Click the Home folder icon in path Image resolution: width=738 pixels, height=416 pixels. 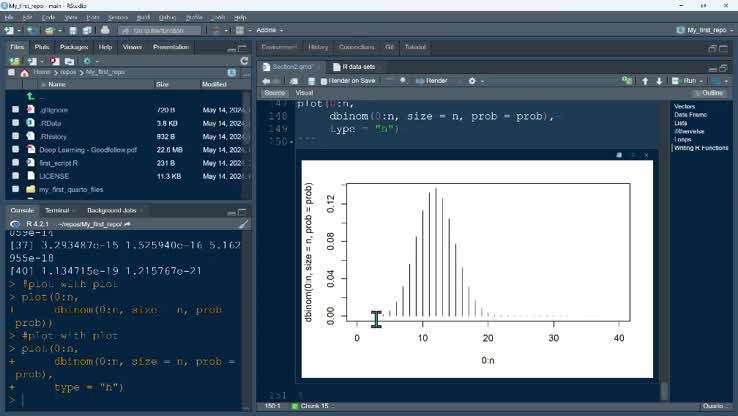(24, 72)
